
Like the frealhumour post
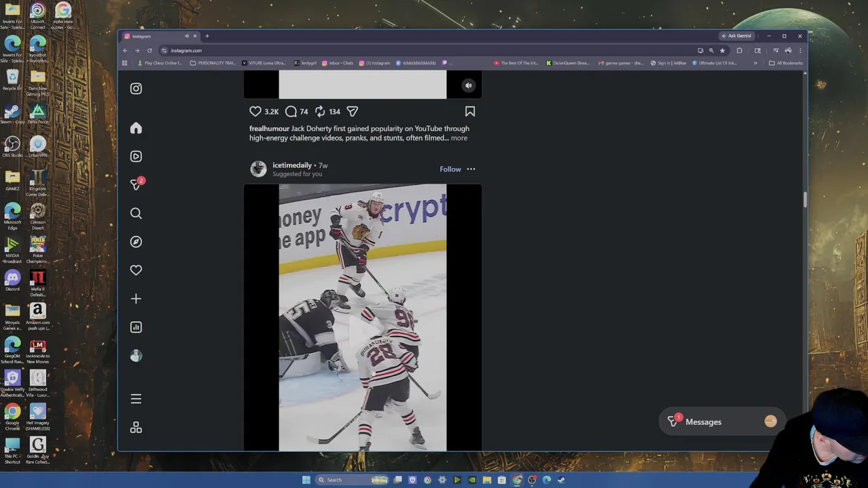click(x=255, y=111)
